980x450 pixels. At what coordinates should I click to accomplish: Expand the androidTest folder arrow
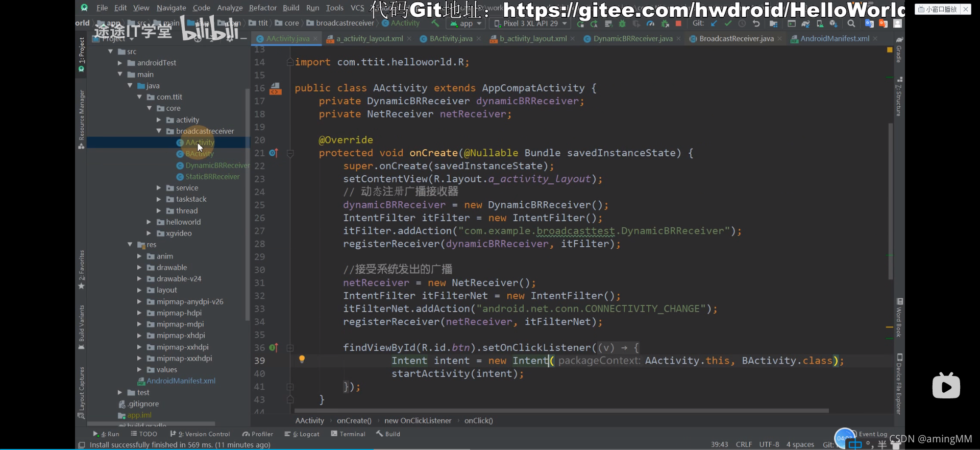120,63
